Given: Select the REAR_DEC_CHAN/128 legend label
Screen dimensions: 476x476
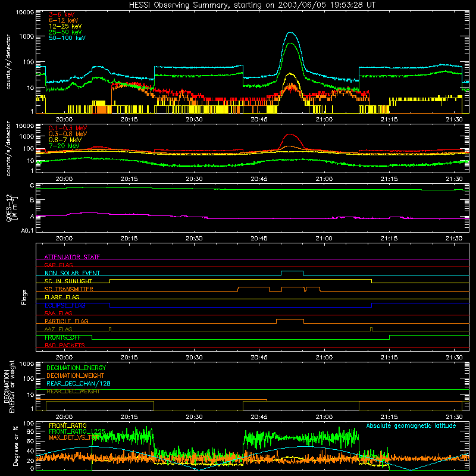Looking at the screenshot, I should 79,383.
